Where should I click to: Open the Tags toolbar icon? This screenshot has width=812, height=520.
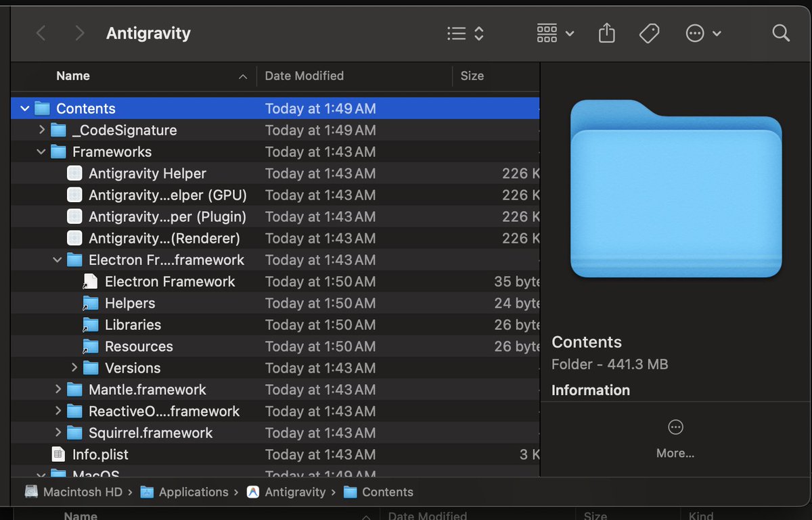pos(650,33)
